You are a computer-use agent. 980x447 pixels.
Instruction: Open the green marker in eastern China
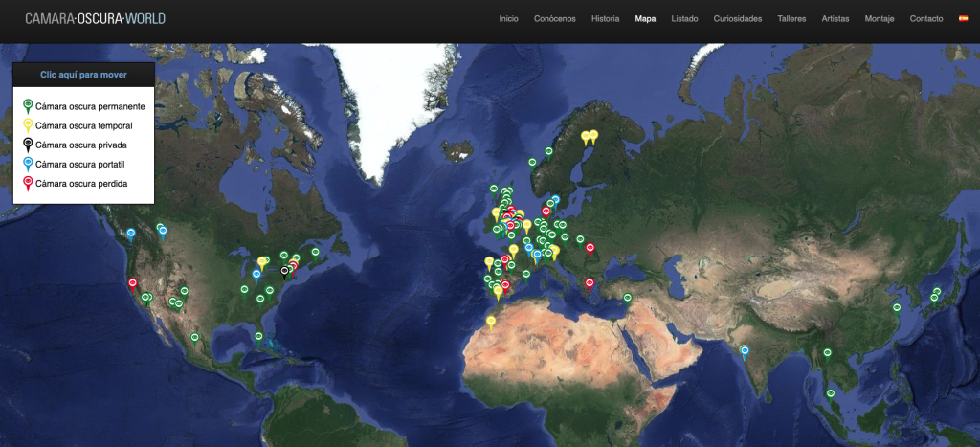(897, 307)
